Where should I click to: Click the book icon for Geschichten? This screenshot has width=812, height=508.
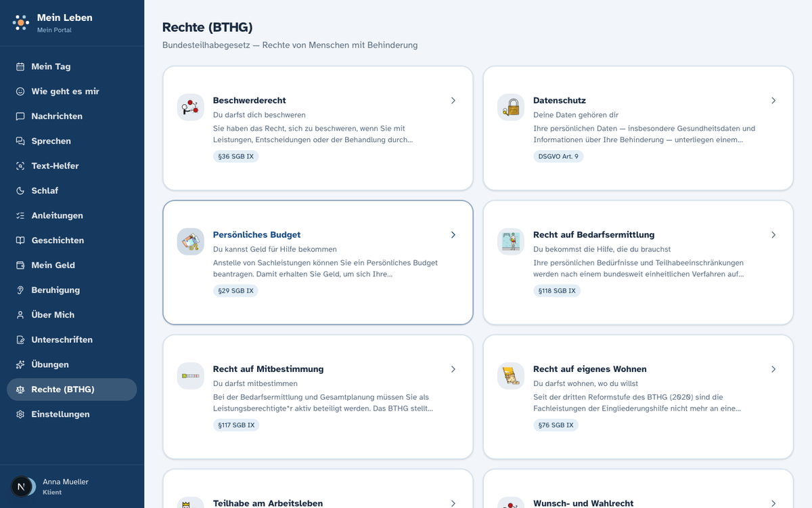(20, 240)
